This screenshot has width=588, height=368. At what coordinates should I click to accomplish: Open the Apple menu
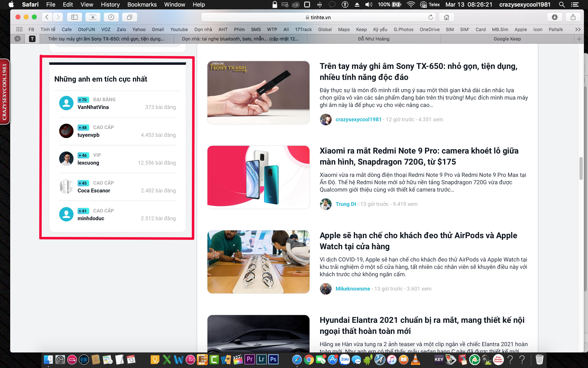click(11, 4)
